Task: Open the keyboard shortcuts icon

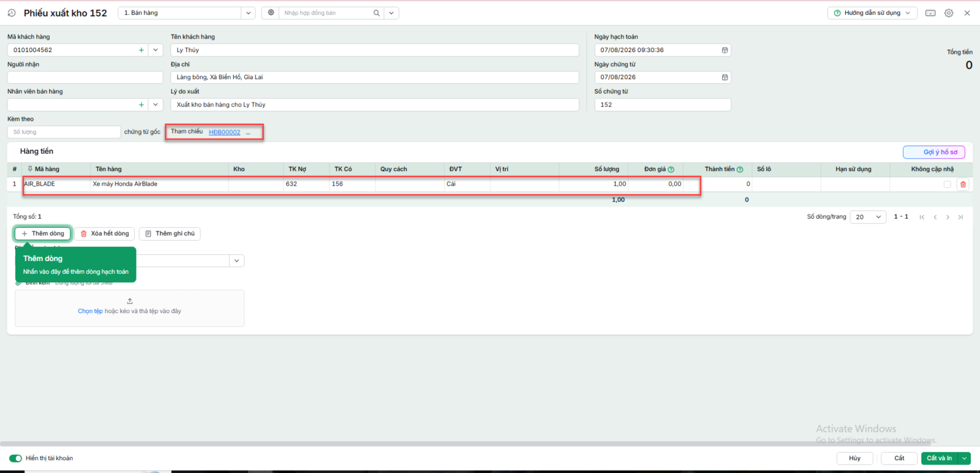Action: click(x=930, y=13)
